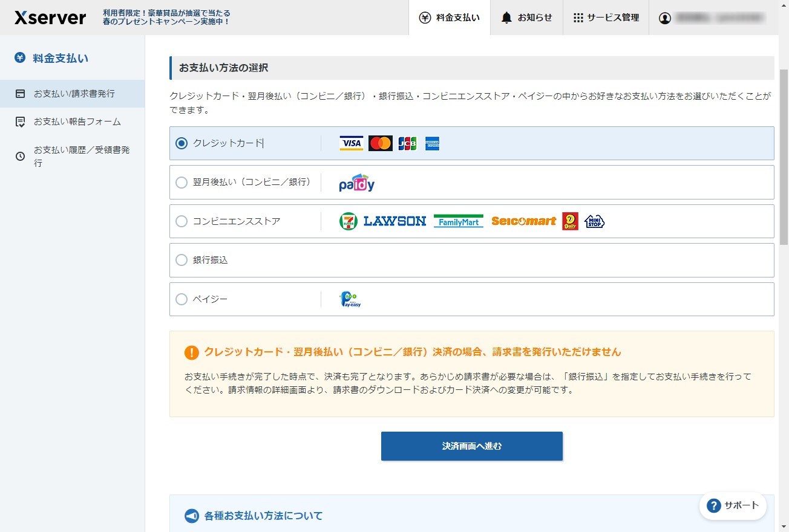Click the MINISTOP logo
The height and width of the screenshot is (532, 789).
coord(594,221)
